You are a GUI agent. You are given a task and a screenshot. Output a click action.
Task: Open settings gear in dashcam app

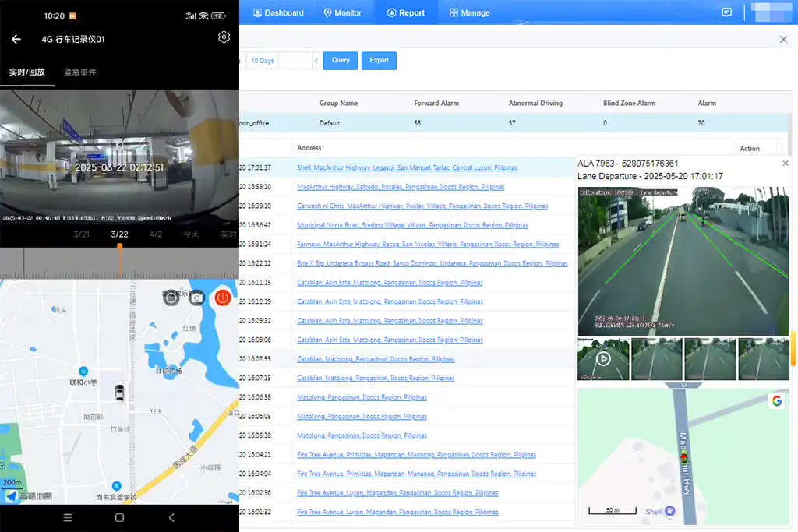pos(224,37)
